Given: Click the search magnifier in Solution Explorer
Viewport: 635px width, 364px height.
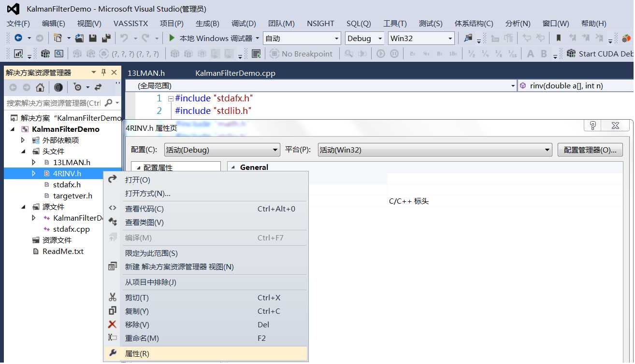Looking at the screenshot, I should (108, 103).
